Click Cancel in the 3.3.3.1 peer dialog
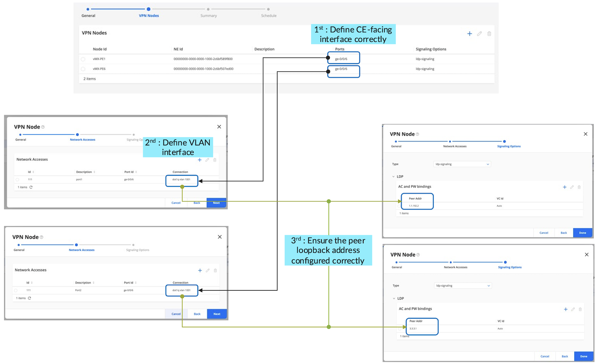 coord(545,357)
